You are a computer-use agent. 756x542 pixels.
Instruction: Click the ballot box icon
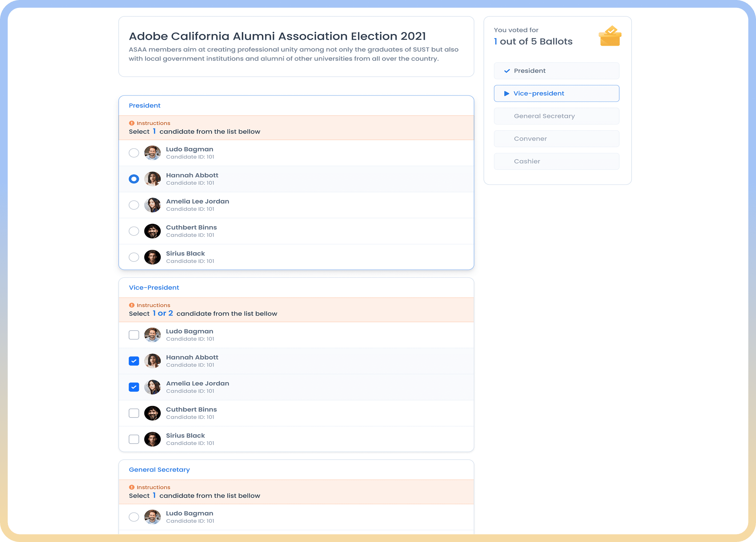(610, 36)
